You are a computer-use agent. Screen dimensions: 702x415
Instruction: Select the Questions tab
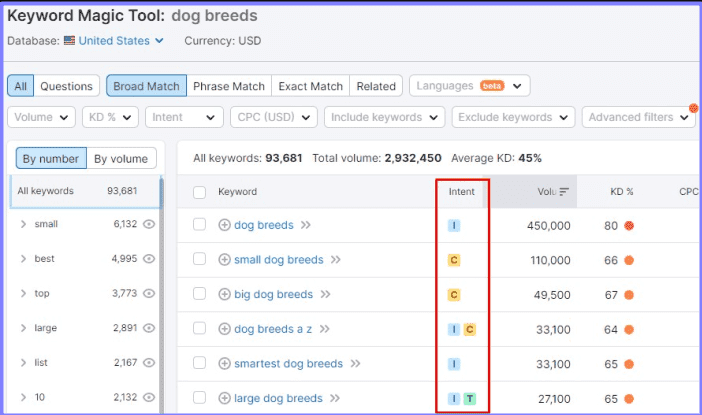point(66,86)
